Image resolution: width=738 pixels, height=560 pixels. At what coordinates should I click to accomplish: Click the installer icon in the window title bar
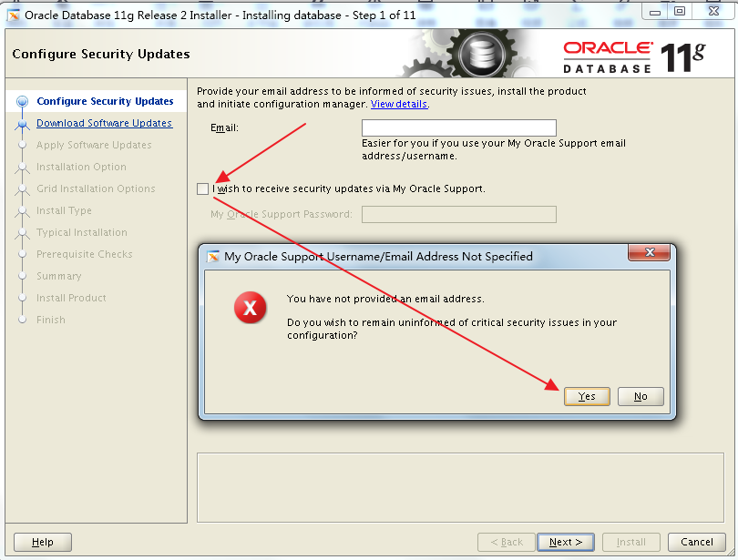(14, 15)
